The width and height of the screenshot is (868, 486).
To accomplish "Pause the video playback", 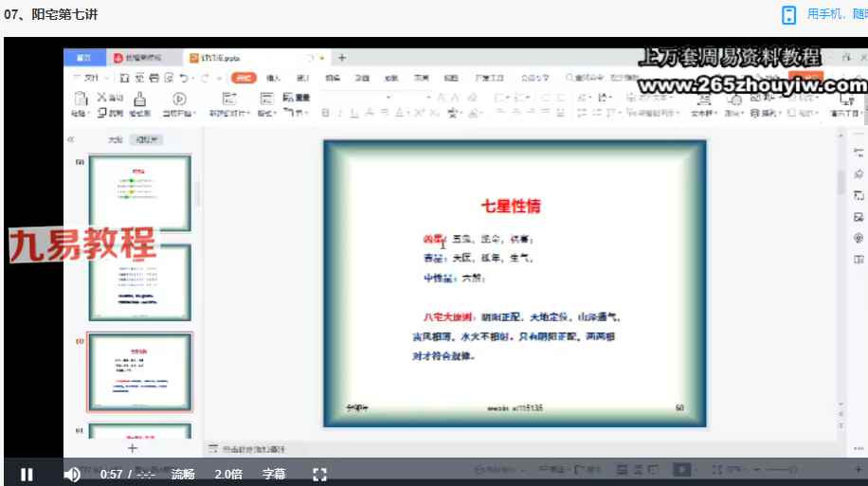I will tap(26, 475).
